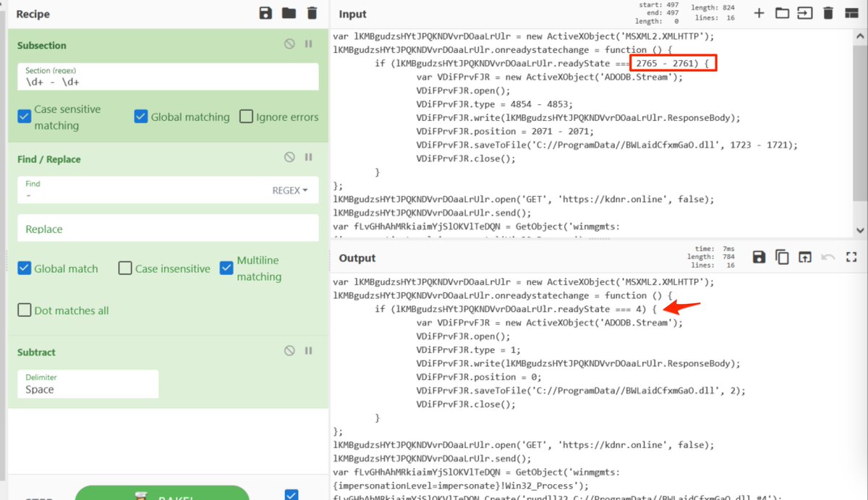Replace input with output
The height and width of the screenshot is (500, 868).
pos(805,257)
